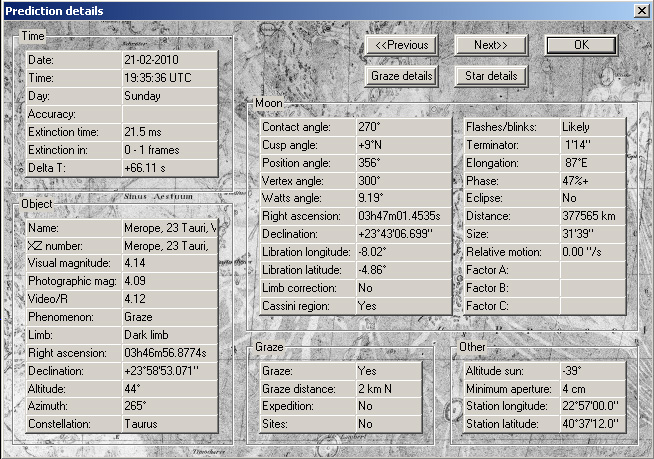
Task: Click the Eclipse value No
Action: point(593,198)
